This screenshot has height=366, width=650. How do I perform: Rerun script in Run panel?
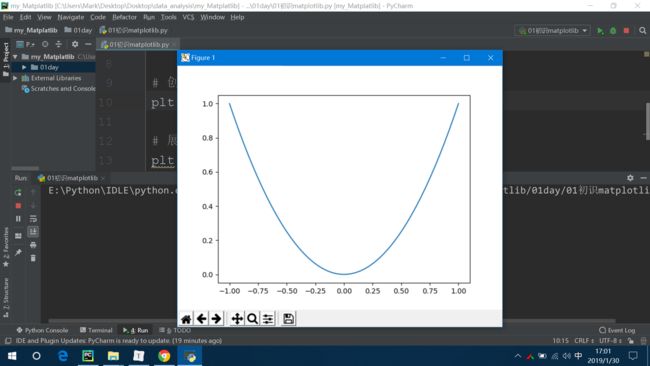coord(18,192)
